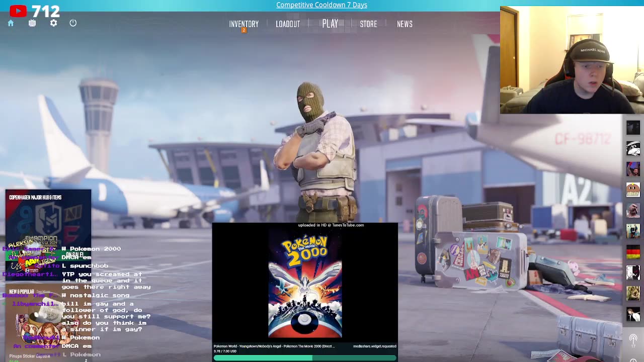Click the bald man friend avatar
Screen dimensions: 644x362
(x=633, y=211)
